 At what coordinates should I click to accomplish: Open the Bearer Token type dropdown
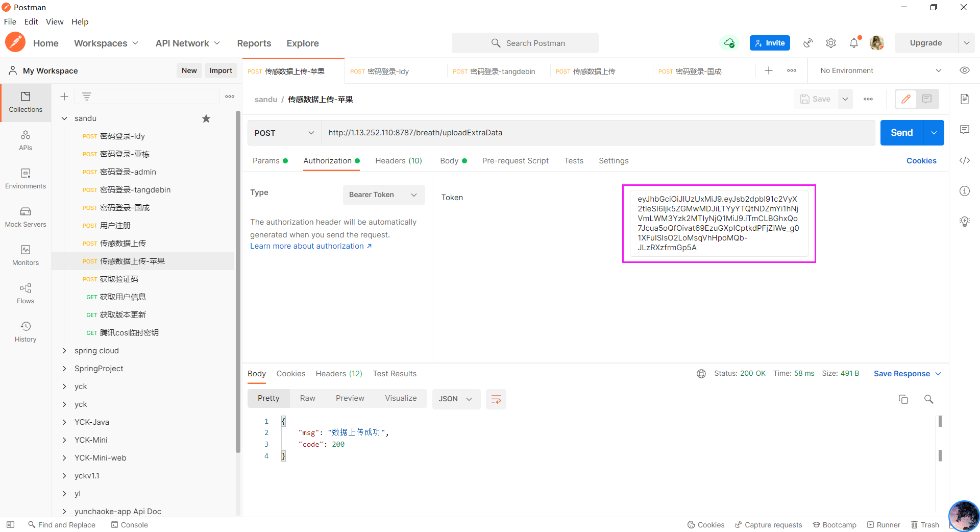tap(384, 195)
